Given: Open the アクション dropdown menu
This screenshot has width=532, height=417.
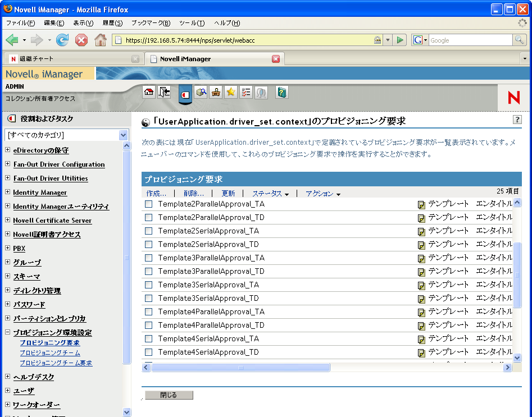Looking at the screenshot, I should [x=323, y=194].
